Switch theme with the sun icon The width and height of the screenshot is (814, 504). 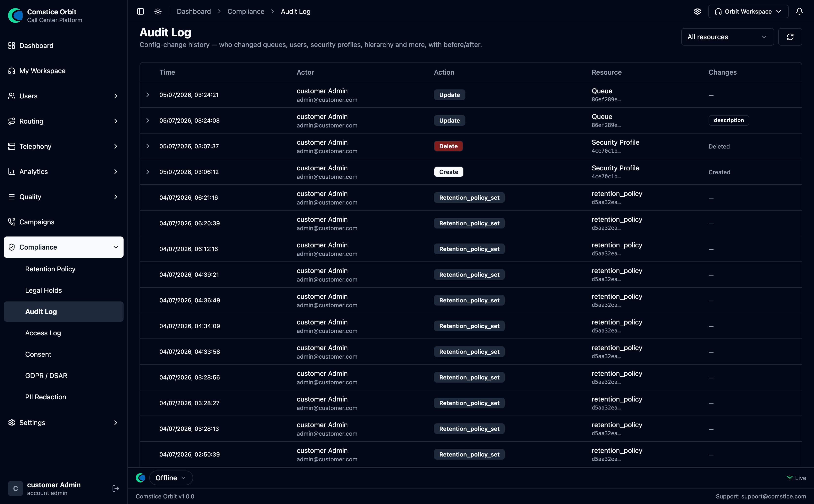pyautogui.click(x=158, y=11)
